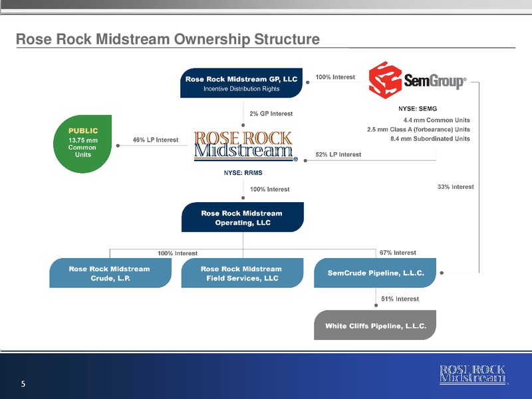Select the Rose Rock Midstream Field Services box

coord(242,273)
